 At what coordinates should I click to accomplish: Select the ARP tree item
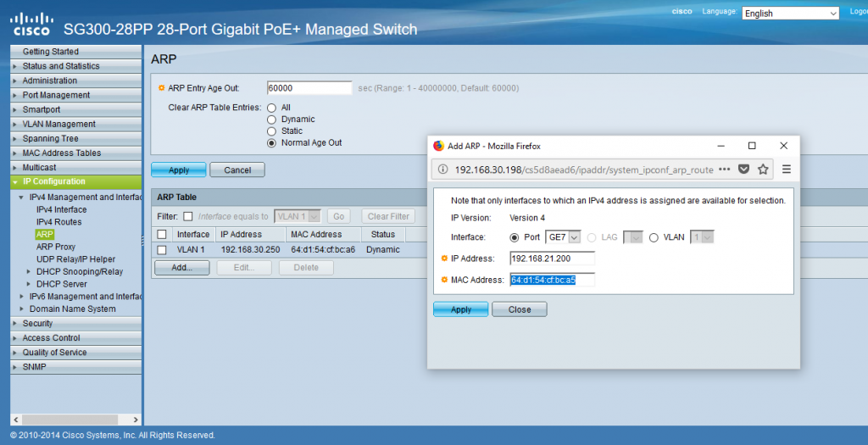pyautogui.click(x=44, y=235)
